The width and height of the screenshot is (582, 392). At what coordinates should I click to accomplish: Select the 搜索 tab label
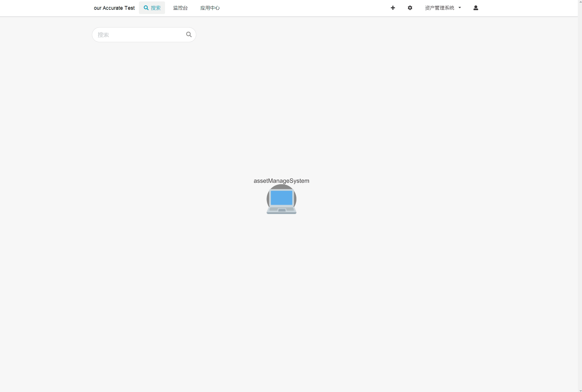156,8
